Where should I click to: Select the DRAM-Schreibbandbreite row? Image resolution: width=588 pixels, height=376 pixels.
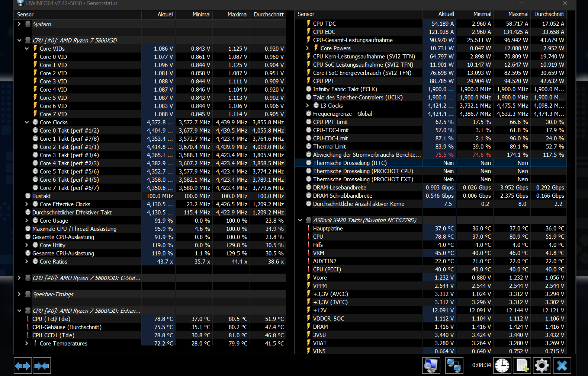click(x=431, y=195)
